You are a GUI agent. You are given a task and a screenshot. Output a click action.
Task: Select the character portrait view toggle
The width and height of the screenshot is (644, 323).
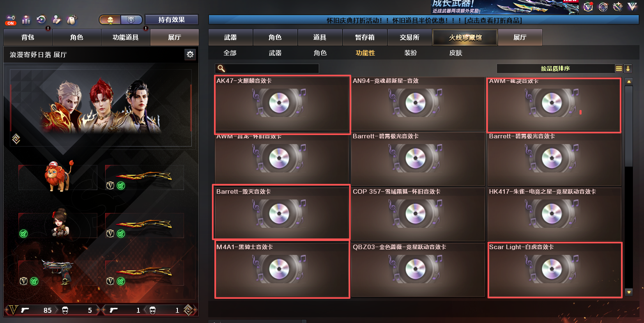point(110,20)
